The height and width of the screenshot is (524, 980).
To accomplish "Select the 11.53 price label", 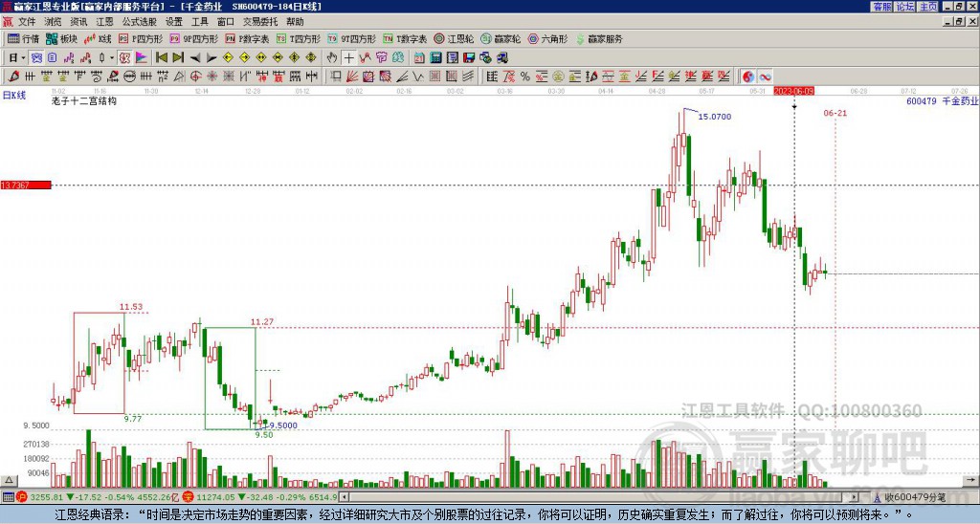I will 131,307.
